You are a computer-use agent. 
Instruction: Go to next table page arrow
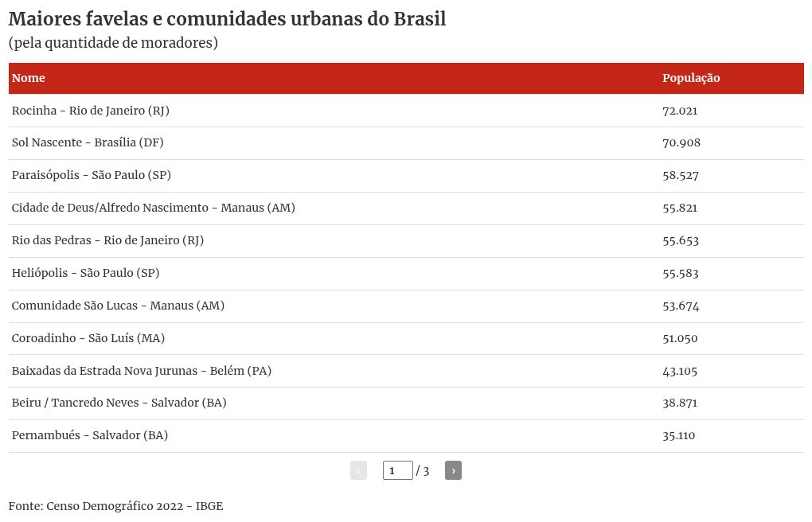point(453,470)
